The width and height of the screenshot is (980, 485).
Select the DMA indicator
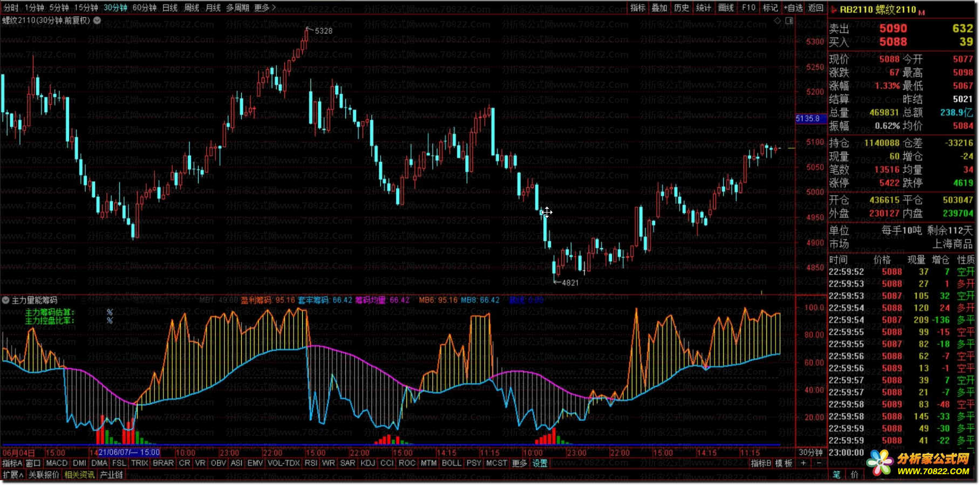click(x=99, y=463)
